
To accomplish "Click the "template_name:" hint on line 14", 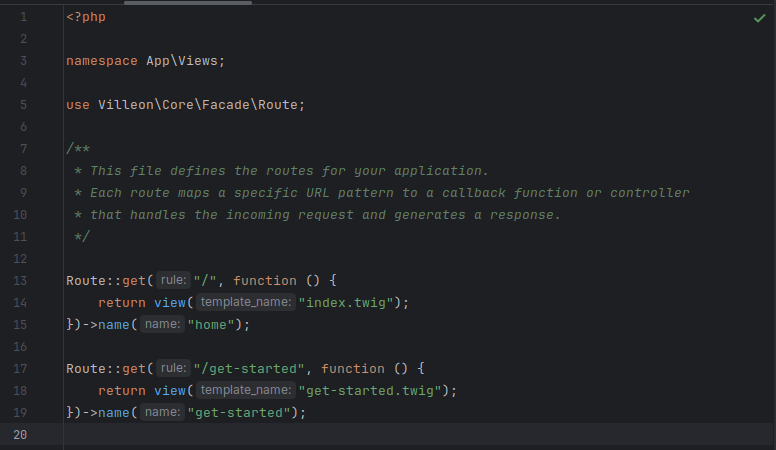I will click(244, 303).
